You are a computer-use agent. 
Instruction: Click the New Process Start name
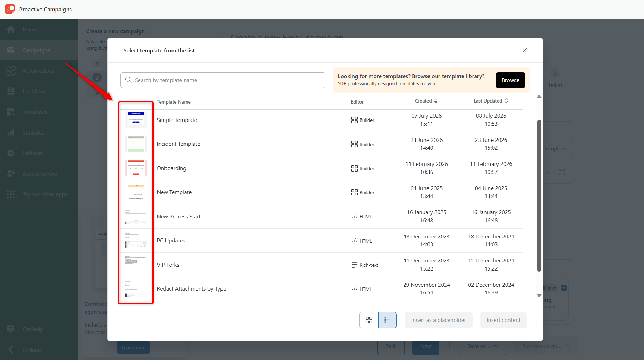coord(179,216)
